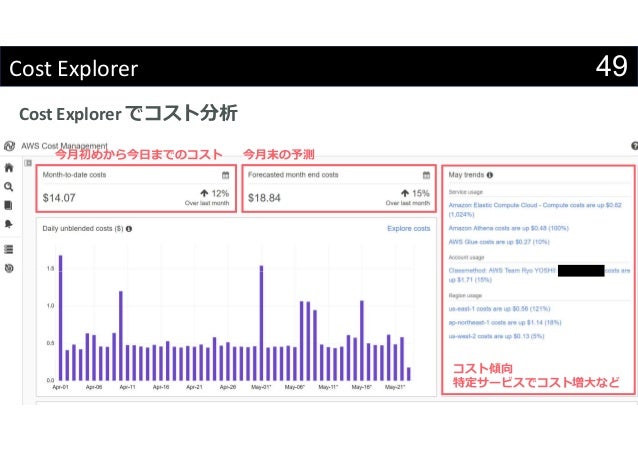Open the Cost Explorer magnifier icon in sidebar

pos(9,187)
